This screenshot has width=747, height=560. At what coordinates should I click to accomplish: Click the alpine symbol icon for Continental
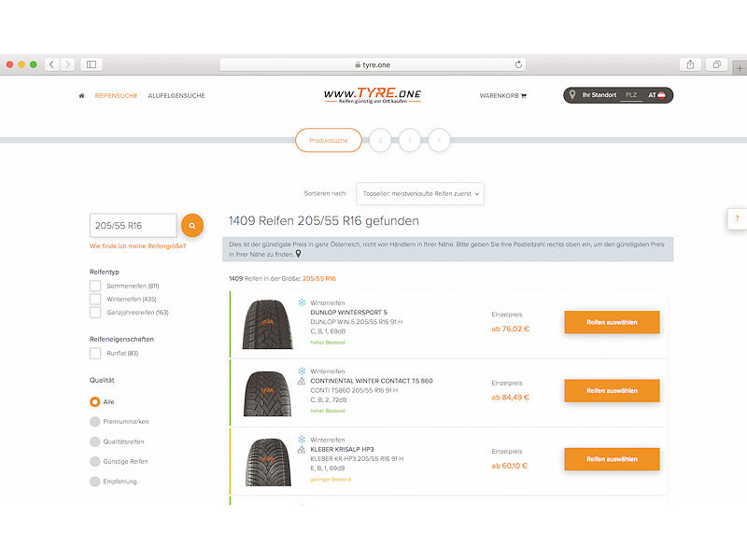[x=302, y=381]
